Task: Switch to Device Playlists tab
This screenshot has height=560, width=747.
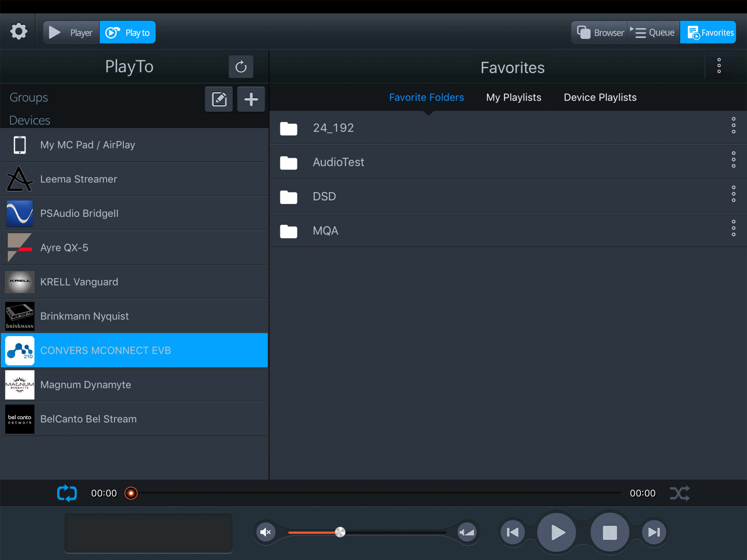Action: 600,97
